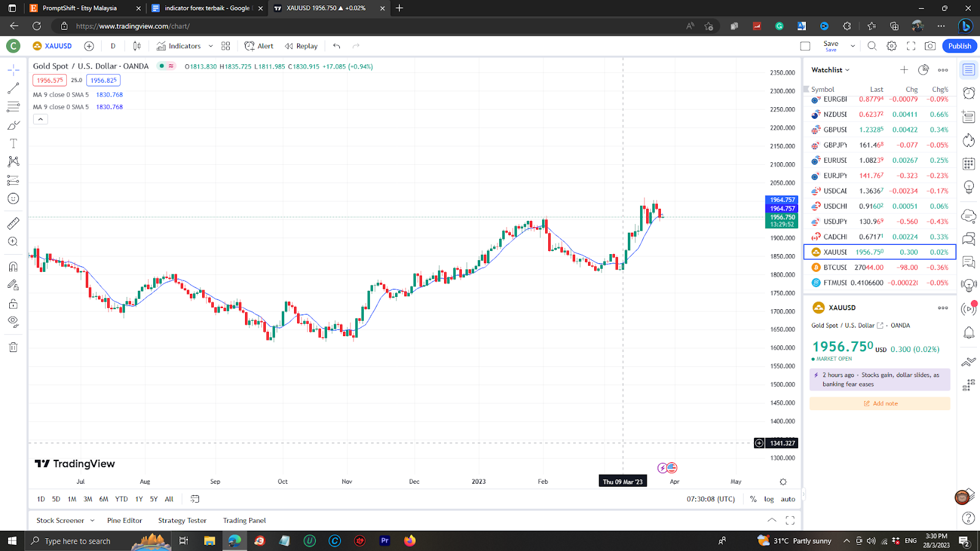Save the chart layout
Screen dimensions: 980x551
tap(831, 46)
